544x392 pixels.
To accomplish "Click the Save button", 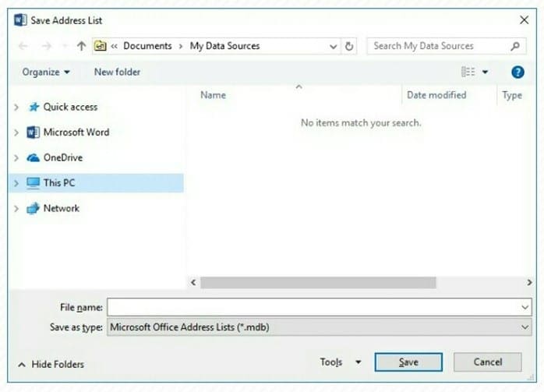I will coord(408,362).
